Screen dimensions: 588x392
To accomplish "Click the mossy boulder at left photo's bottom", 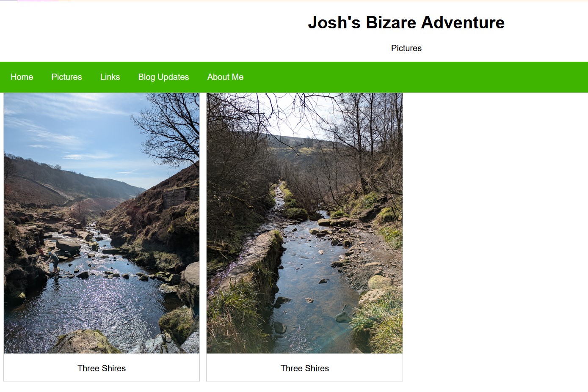I will point(85,342).
